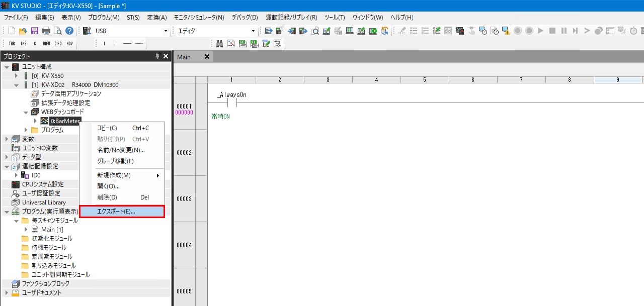Select Universal Library in project tree
644x306 pixels.
pos(44,202)
